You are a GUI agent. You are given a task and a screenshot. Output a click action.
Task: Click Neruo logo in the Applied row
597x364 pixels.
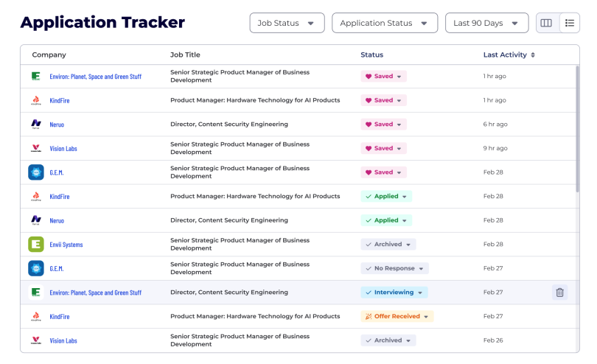point(36,220)
